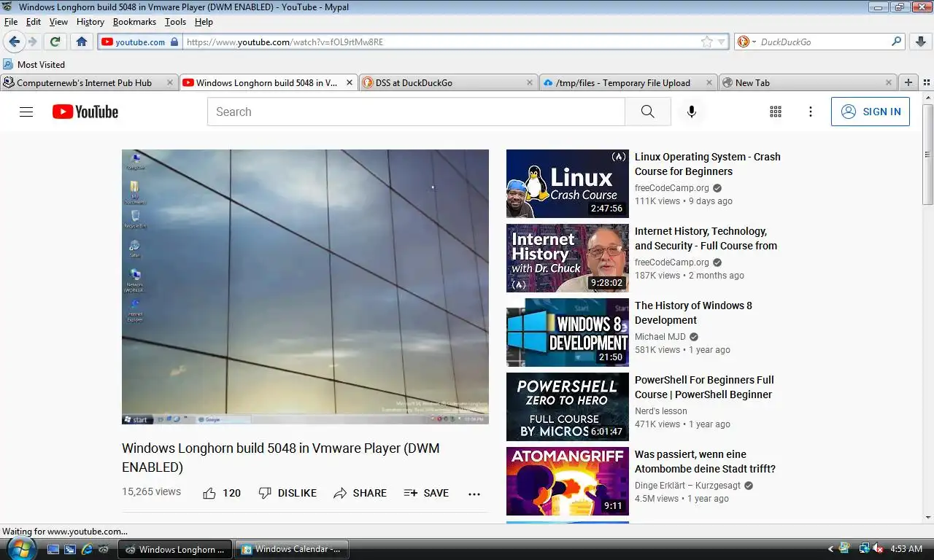Open the Downloads arrow button

[921, 42]
